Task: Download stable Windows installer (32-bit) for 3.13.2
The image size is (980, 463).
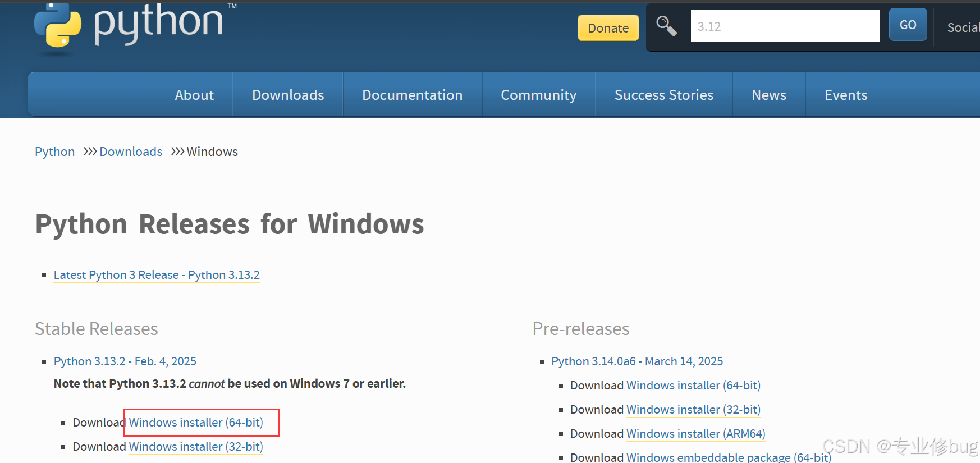Action: [x=196, y=447]
